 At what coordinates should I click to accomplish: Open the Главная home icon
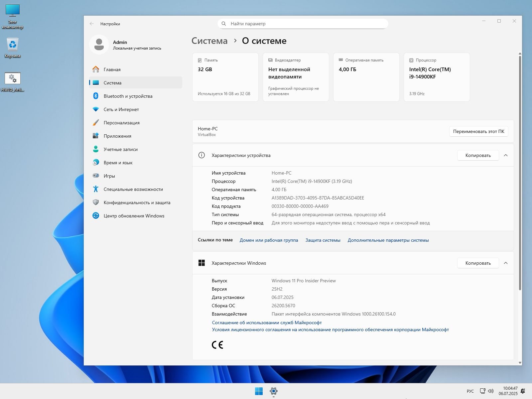tap(96, 69)
